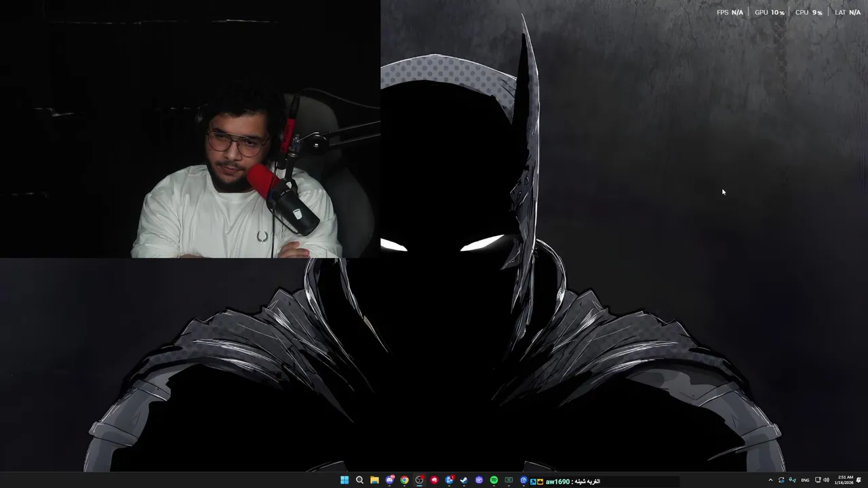868x488 pixels.
Task: Click the CPU 9% overlay readout
Action: point(809,12)
